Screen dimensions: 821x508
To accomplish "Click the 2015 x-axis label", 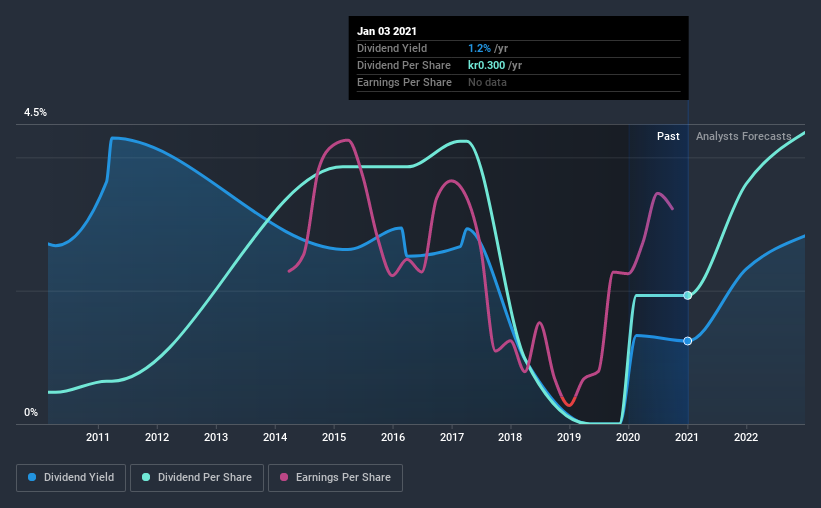I will coord(334,437).
